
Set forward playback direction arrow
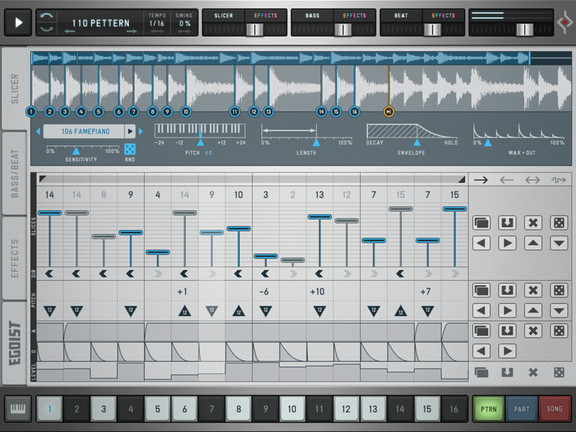pyautogui.click(x=480, y=180)
